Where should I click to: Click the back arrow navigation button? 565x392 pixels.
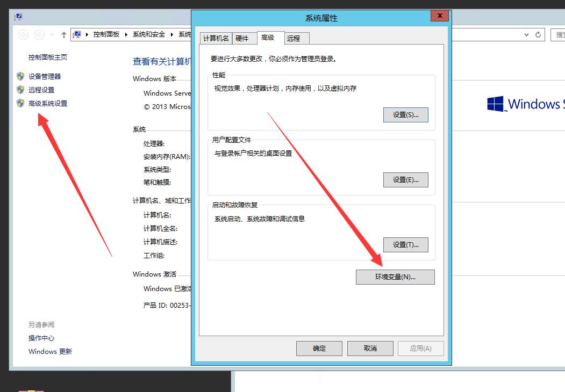[23, 35]
